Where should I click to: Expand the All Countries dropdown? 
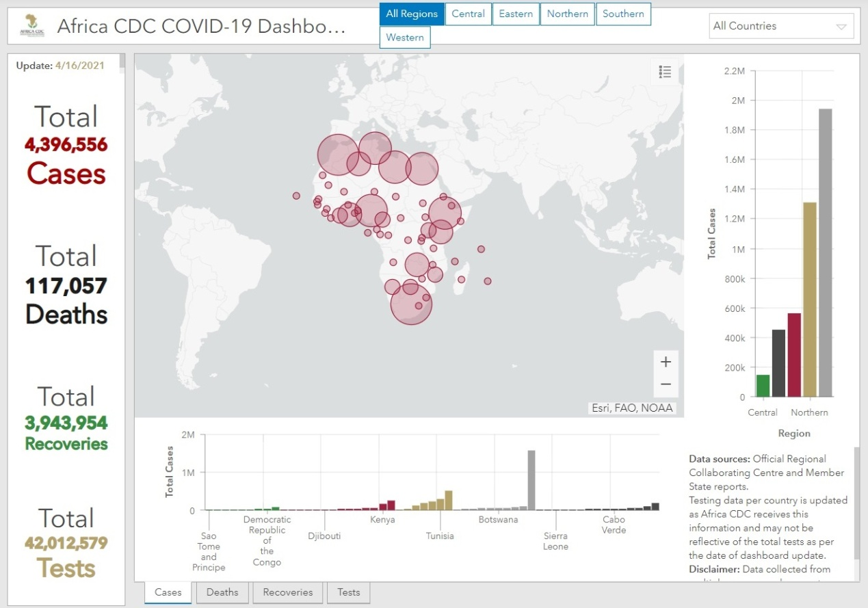point(773,26)
